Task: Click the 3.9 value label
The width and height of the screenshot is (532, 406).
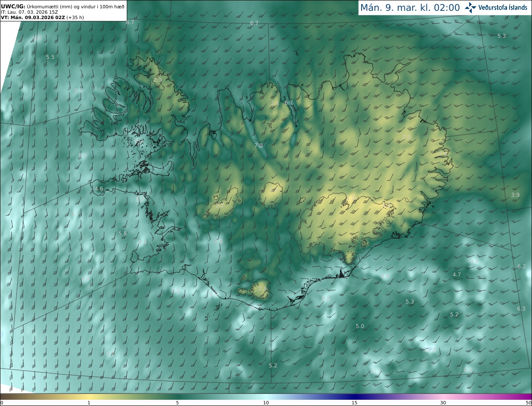Action: (515, 195)
